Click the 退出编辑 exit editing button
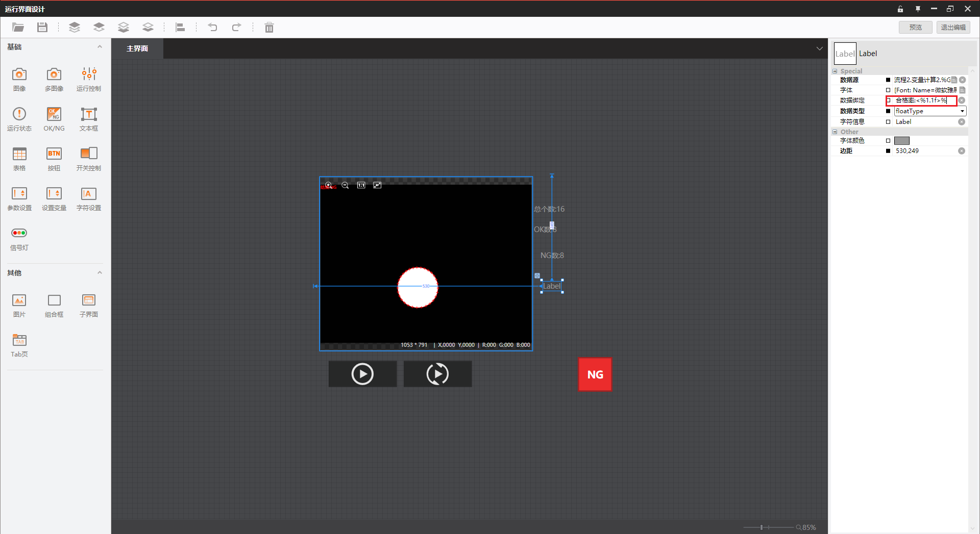980x534 pixels. point(953,28)
